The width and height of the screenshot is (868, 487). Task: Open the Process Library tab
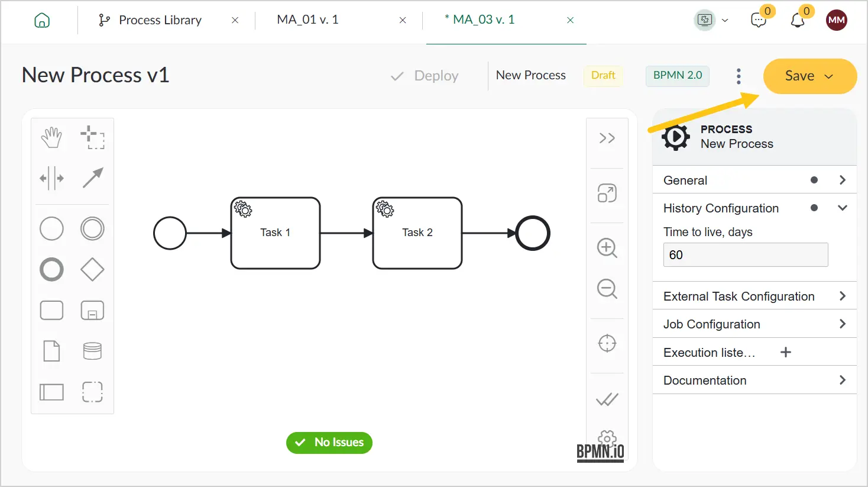point(150,20)
